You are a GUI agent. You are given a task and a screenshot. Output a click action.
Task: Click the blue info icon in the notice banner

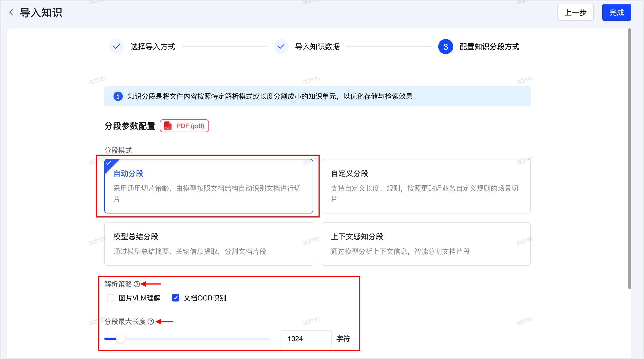[x=118, y=96]
